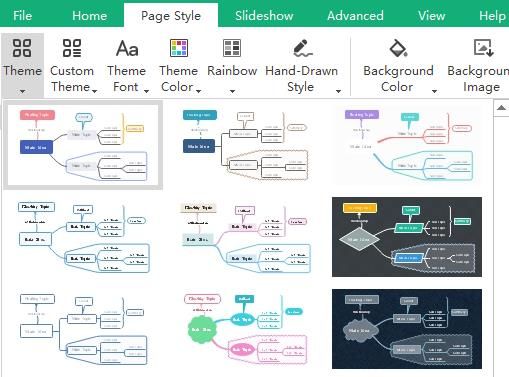509x377 pixels.
Task: Click the Rainbow layout icon
Action: [232, 48]
